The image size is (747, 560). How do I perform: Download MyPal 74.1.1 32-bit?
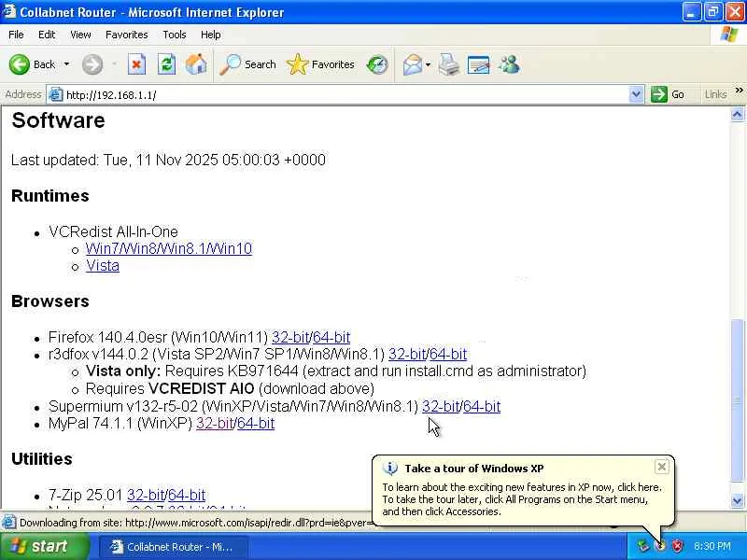pos(215,424)
